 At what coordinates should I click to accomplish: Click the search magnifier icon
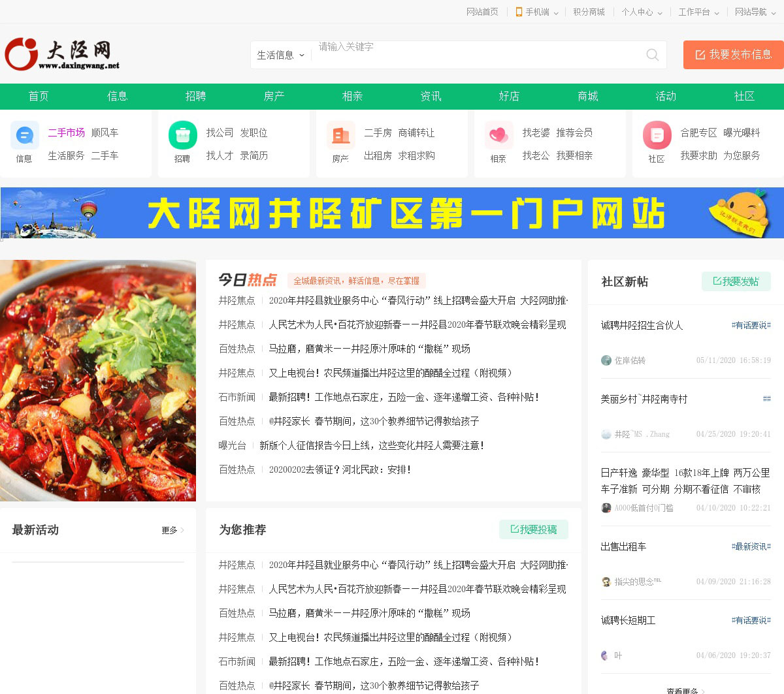[x=652, y=55]
